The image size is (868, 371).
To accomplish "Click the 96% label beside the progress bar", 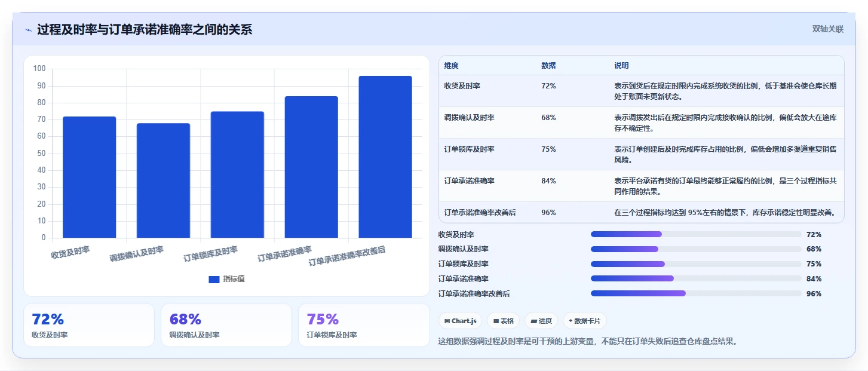I will pos(814,293).
